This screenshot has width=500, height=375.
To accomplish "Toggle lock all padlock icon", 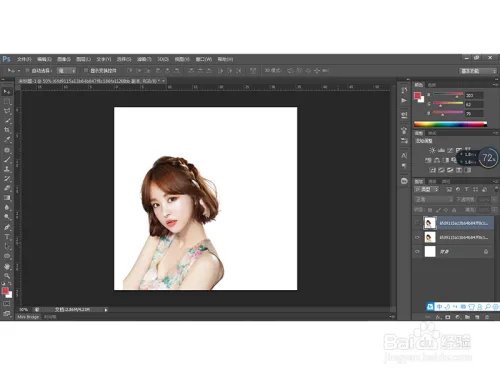I will coord(454,210).
